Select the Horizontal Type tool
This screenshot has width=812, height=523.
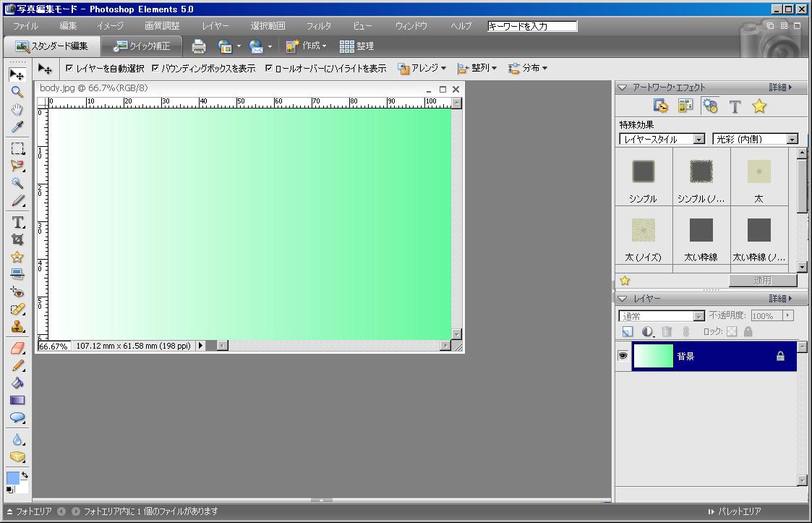pyautogui.click(x=17, y=222)
